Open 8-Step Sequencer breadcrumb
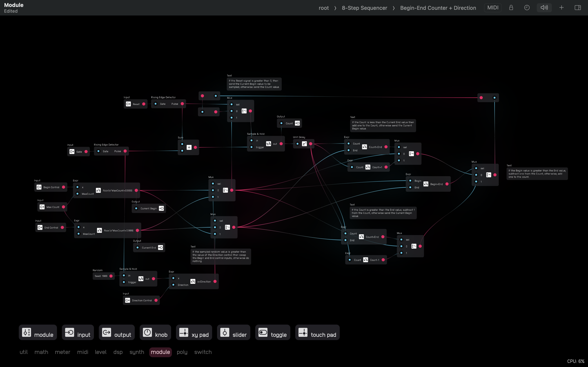 (x=364, y=8)
